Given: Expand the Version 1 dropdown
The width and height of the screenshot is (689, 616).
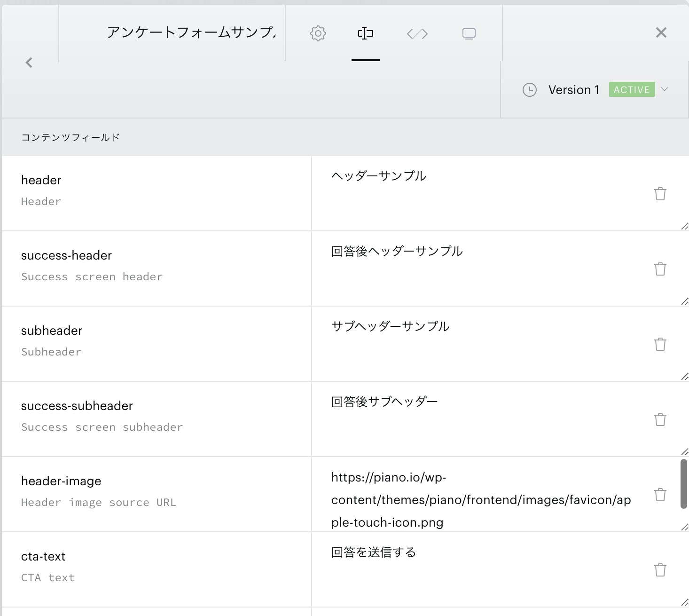Looking at the screenshot, I should click(x=664, y=89).
